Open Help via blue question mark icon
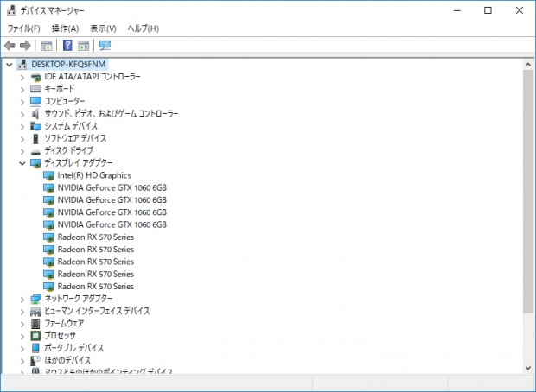 [67, 45]
